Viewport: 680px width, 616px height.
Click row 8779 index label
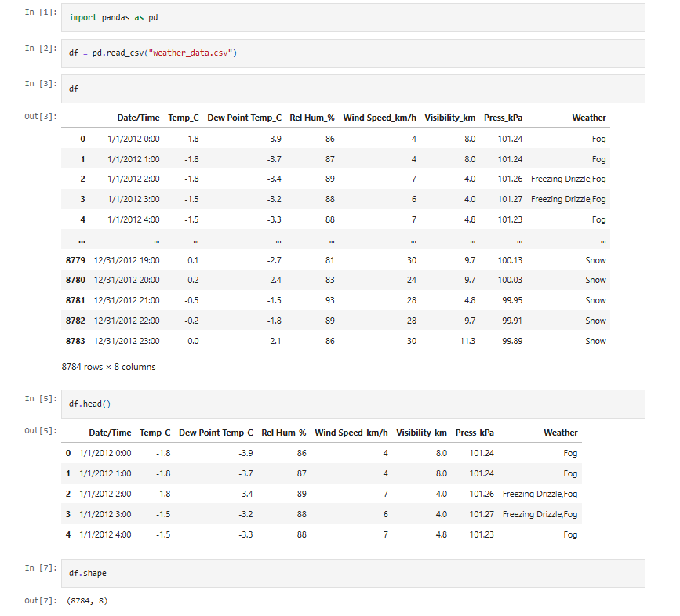pos(75,260)
